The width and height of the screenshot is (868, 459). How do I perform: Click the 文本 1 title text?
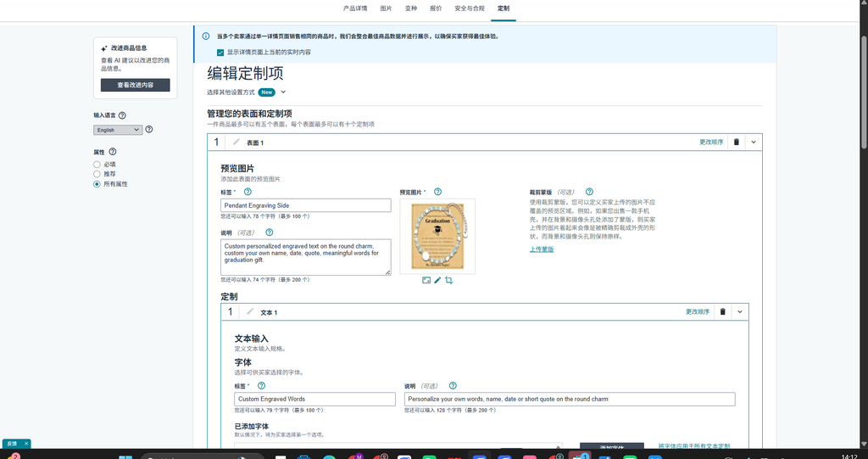point(269,313)
